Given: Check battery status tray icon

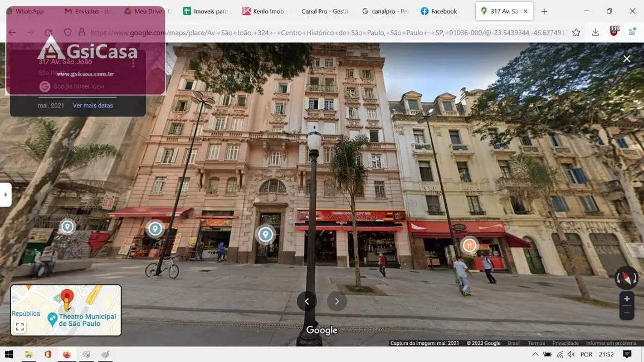Looking at the screenshot, I should [x=547, y=354].
